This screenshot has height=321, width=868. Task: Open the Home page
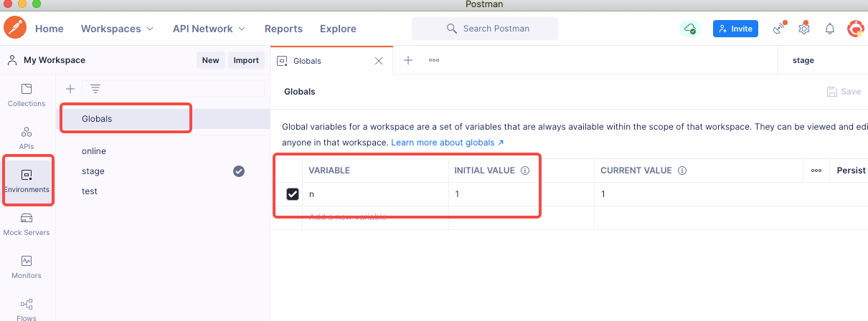pos(49,29)
